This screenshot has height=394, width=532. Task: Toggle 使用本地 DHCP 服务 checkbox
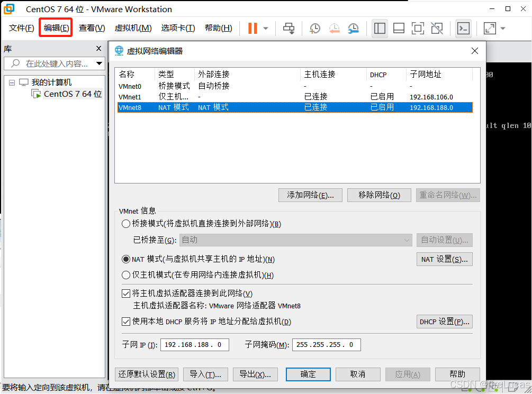pos(126,321)
